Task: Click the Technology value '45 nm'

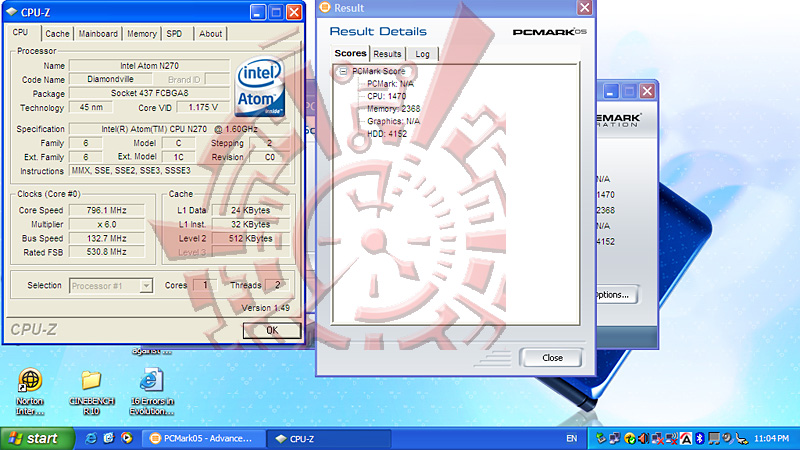Action: (x=91, y=107)
